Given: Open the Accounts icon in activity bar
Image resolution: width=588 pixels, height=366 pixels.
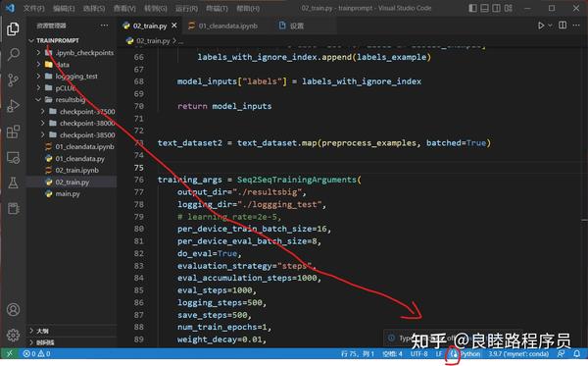Looking at the screenshot, I should [13, 310].
